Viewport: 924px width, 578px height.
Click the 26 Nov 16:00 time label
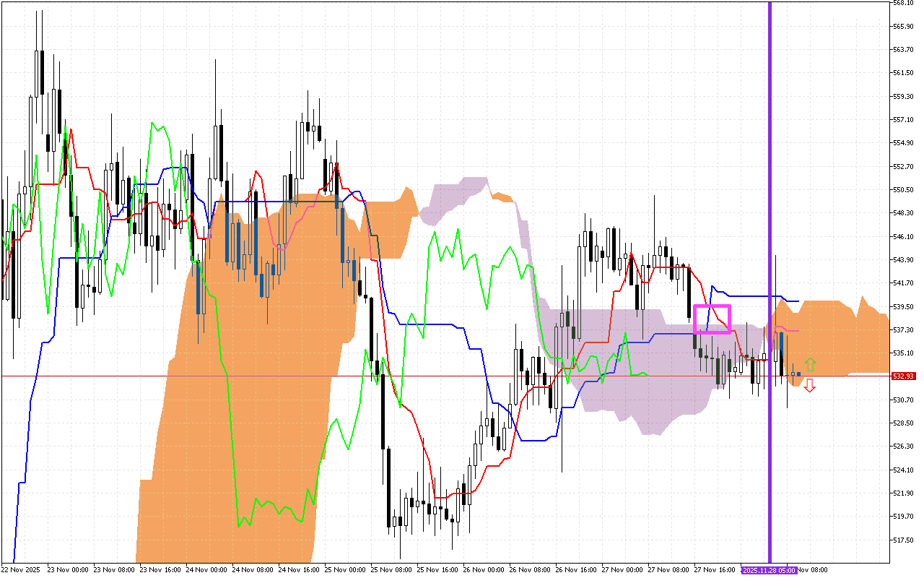click(578, 570)
